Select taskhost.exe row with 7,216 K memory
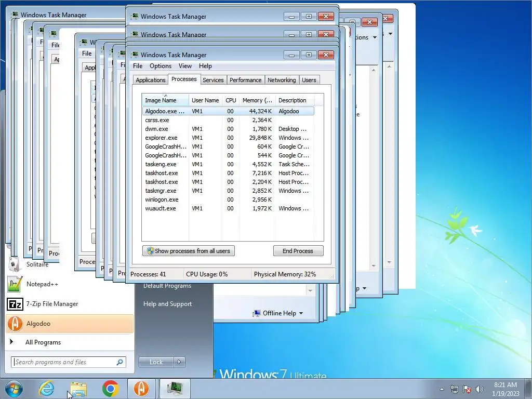This screenshot has height=399, width=532. [x=228, y=173]
